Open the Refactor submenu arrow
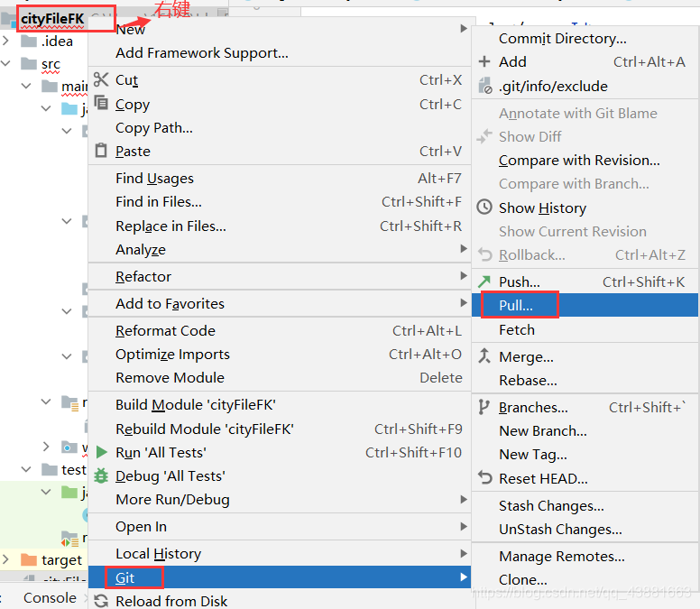Screen dimensions: 700x609 pyautogui.click(x=464, y=276)
